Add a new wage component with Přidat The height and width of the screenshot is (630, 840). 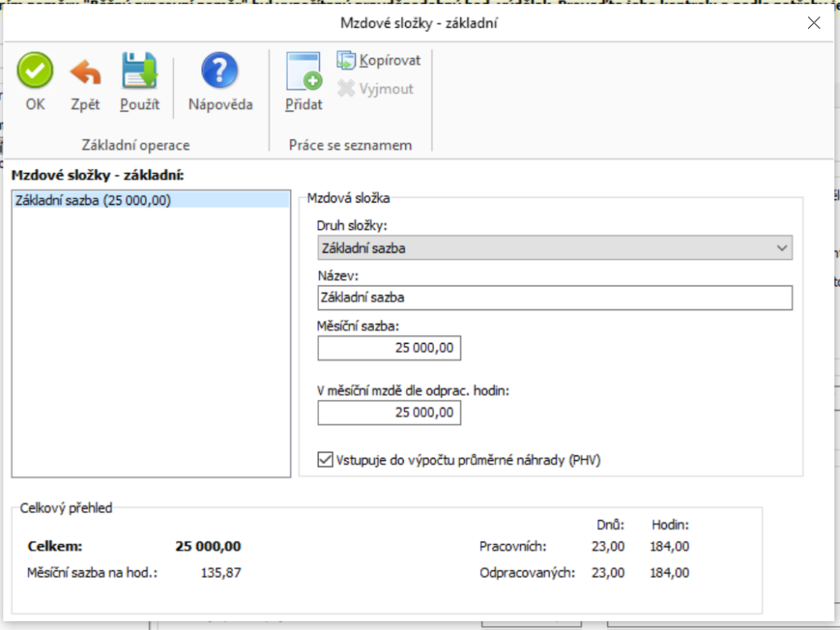(304, 72)
